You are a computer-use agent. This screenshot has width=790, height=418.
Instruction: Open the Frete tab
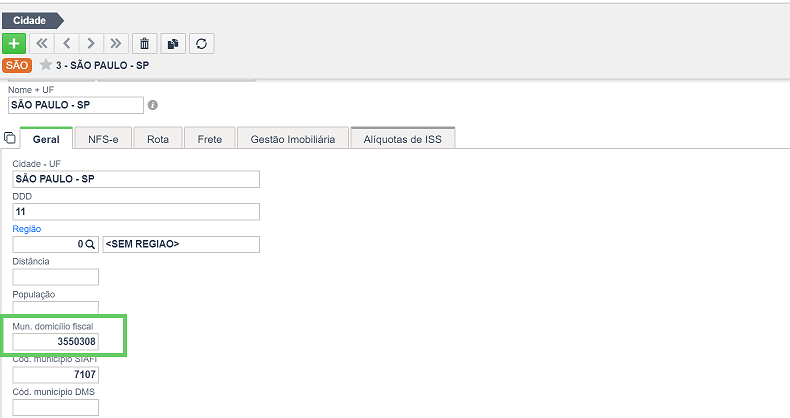pyautogui.click(x=210, y=139)
